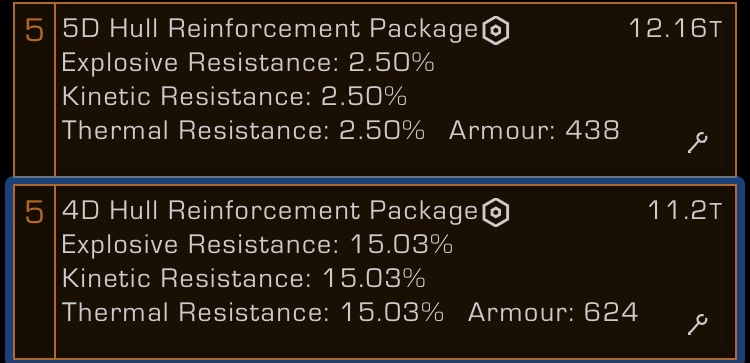Select the 4D Hull Reinforcement Package title
Viewport: 750px width, 363px height.
click(270, 211)
